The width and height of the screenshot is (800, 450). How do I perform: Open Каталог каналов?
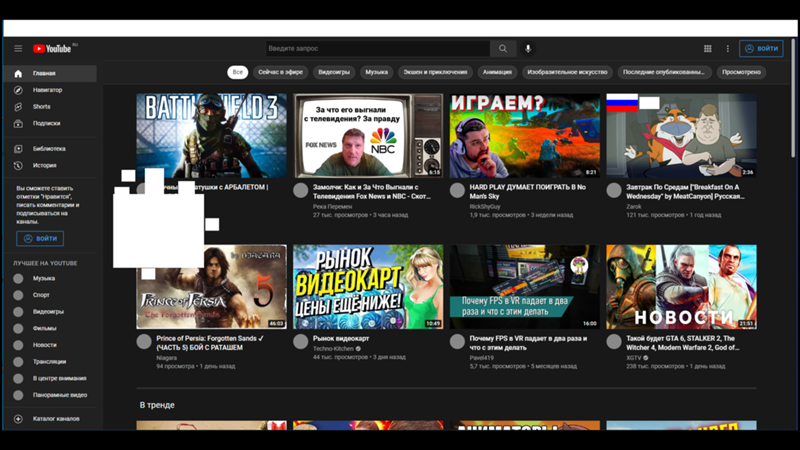pos(50,419)
